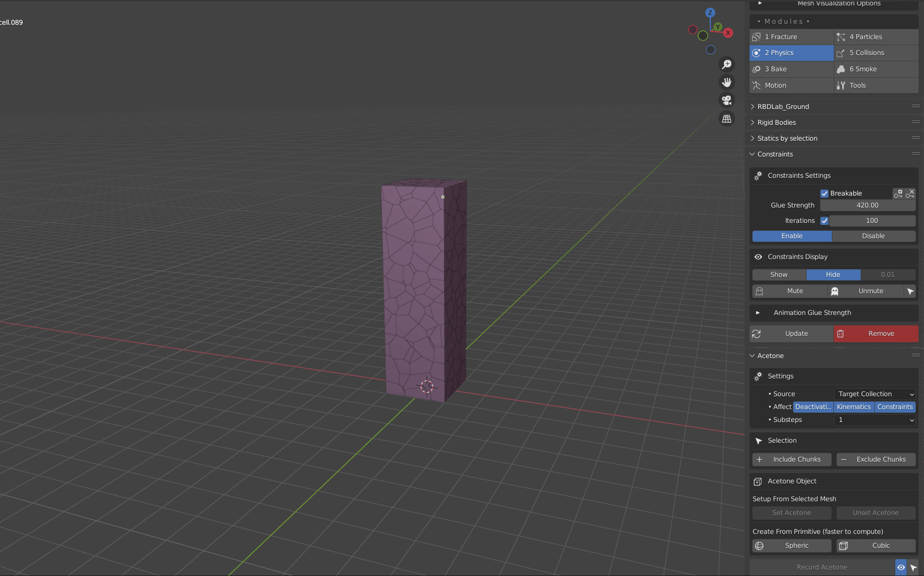Select the fractured purple block in the viewport
Screen dimensions: 924x576
coord(425,290)
